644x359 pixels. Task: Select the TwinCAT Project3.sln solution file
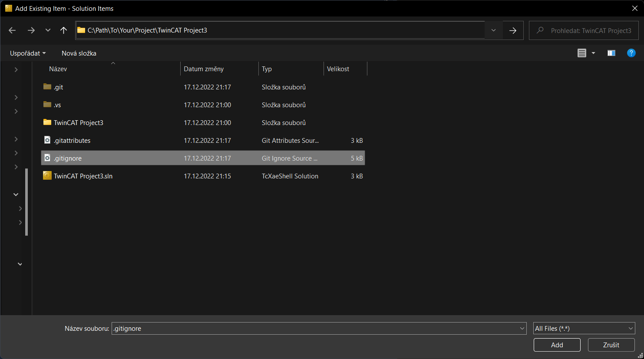pyautogui.click(x=83, y=176)
